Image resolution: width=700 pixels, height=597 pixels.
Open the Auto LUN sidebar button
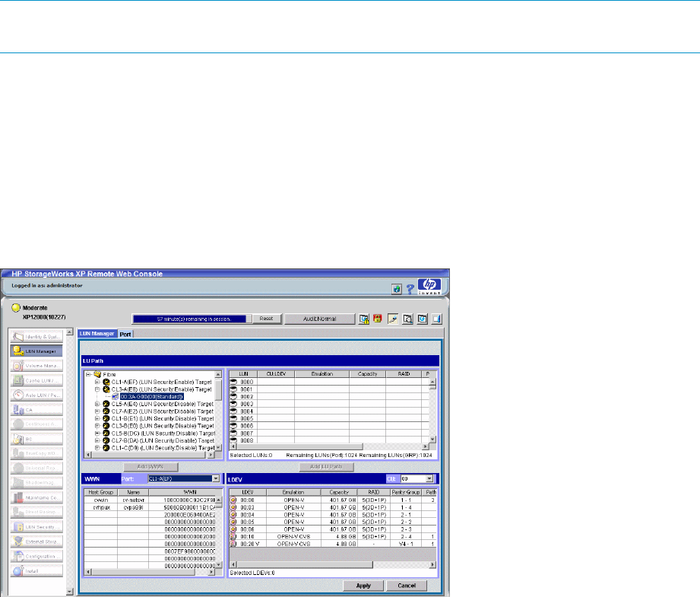36,395
